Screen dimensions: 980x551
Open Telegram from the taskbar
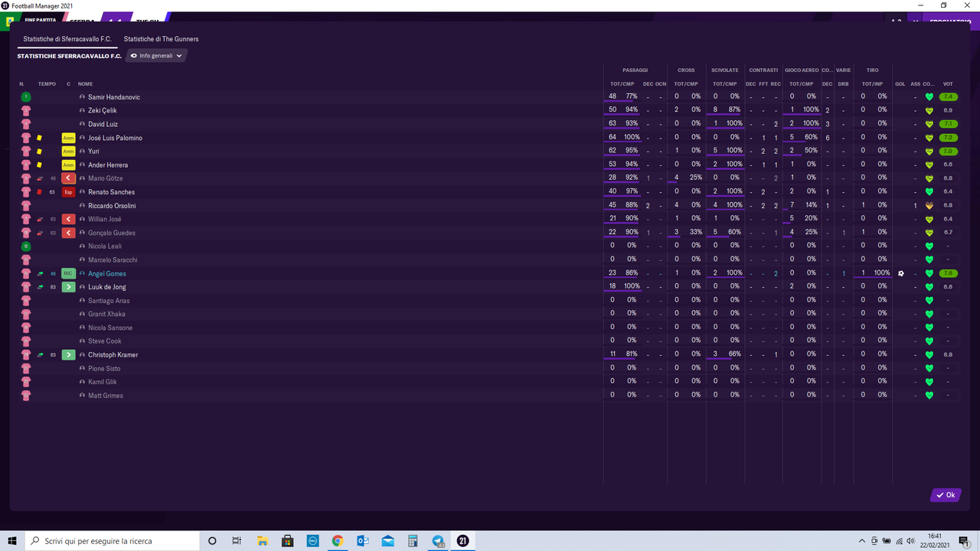pos(438,541)
